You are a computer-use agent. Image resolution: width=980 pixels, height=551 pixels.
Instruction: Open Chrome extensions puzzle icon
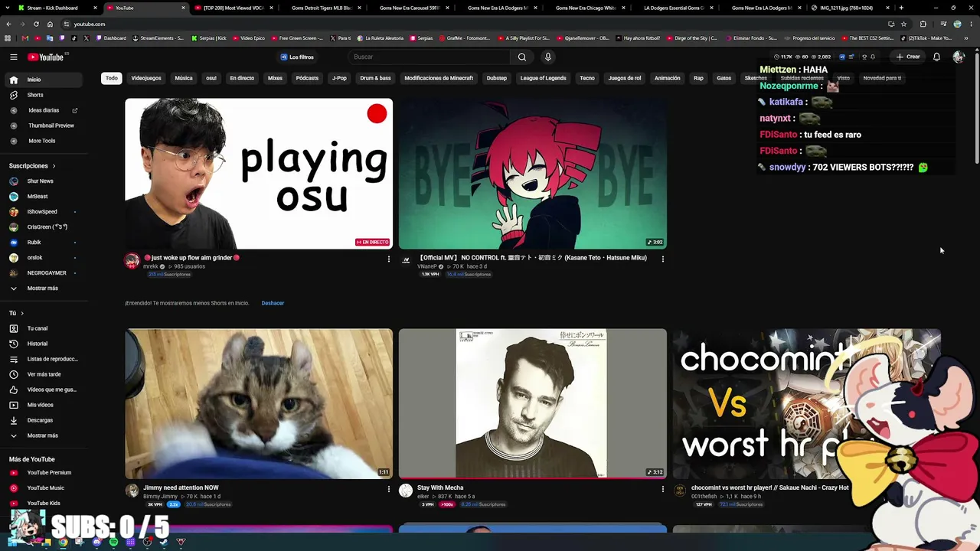click(x=923, y=24)
